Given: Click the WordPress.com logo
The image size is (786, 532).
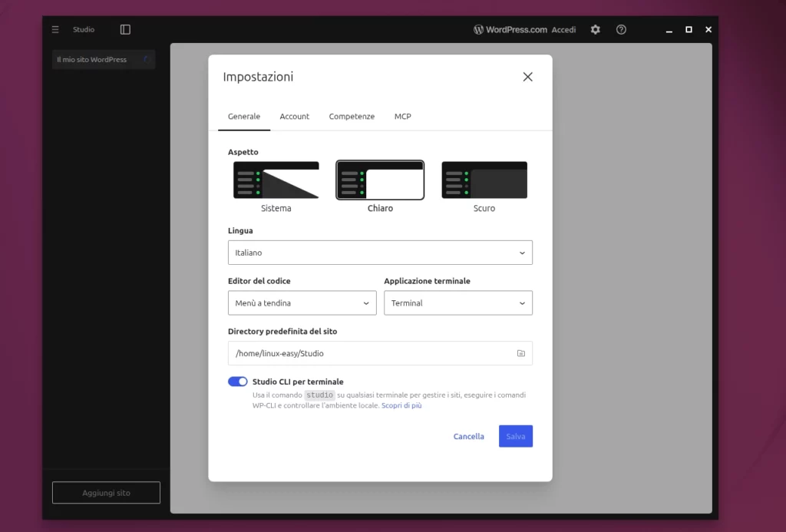Looking at the screenshot, I should click(x=510, y=30).
